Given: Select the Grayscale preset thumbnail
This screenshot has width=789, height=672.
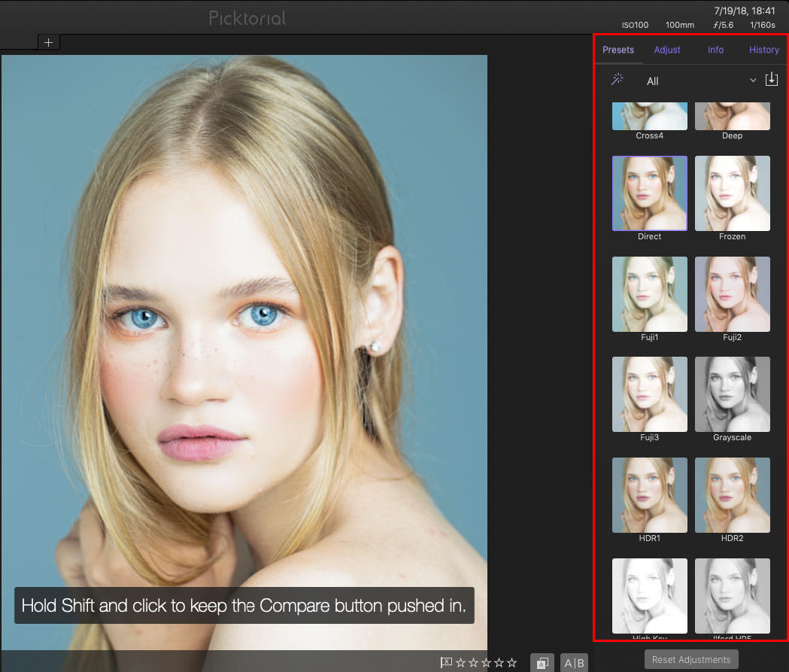Looking at the screenshot, I should point(732,394).
